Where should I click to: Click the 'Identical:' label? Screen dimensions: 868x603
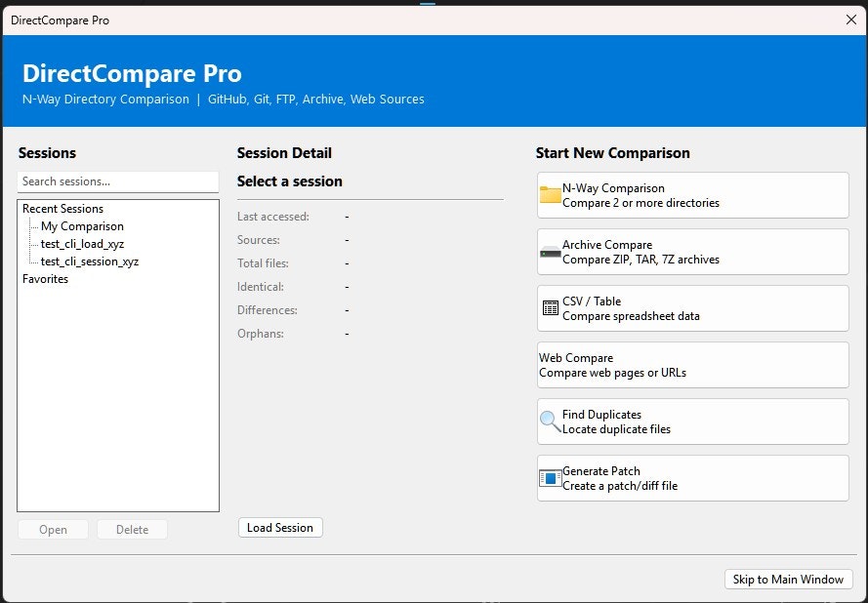coord(260,287)
